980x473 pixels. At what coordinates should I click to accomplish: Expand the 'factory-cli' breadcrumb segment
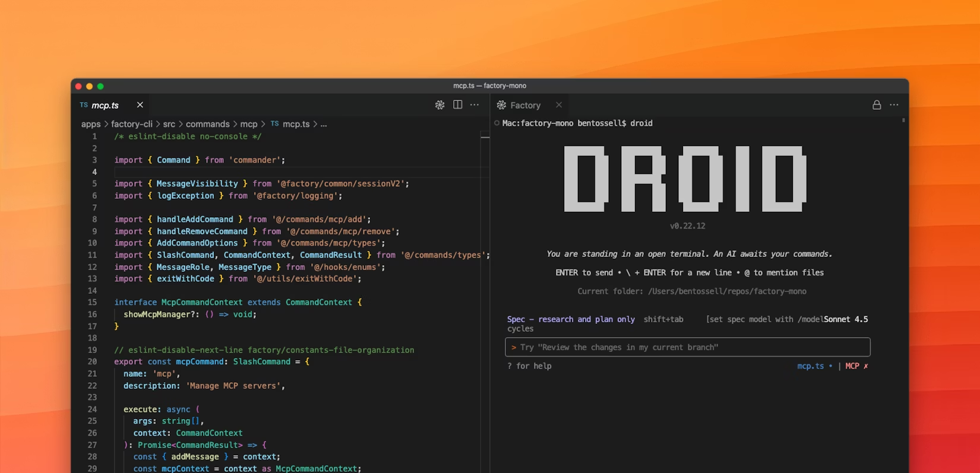coord(132,124)
